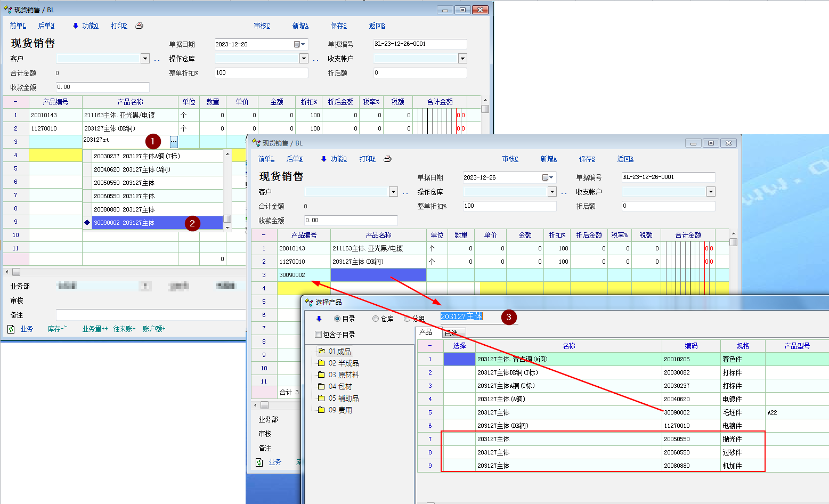This screenshot has height=504, width=829.
Task: Click the 收款金额 input field showing 0.00 top-left
Action: (102, 87)
